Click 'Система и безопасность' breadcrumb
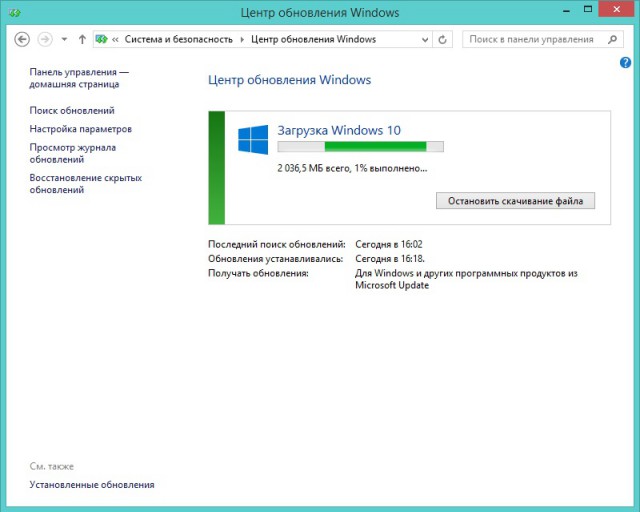This screenshot has height=512, width=640. pyautogui.click(x=178, y=40)
